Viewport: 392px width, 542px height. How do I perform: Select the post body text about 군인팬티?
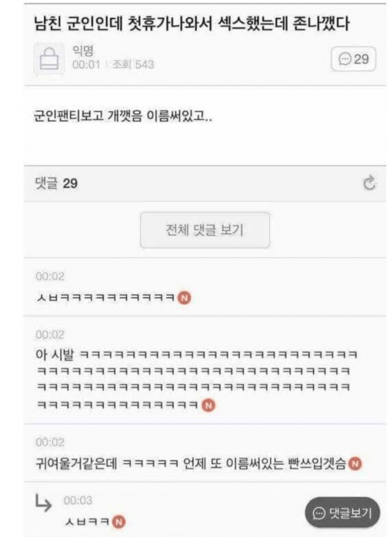pyautogui.click(x=123, y=116)
